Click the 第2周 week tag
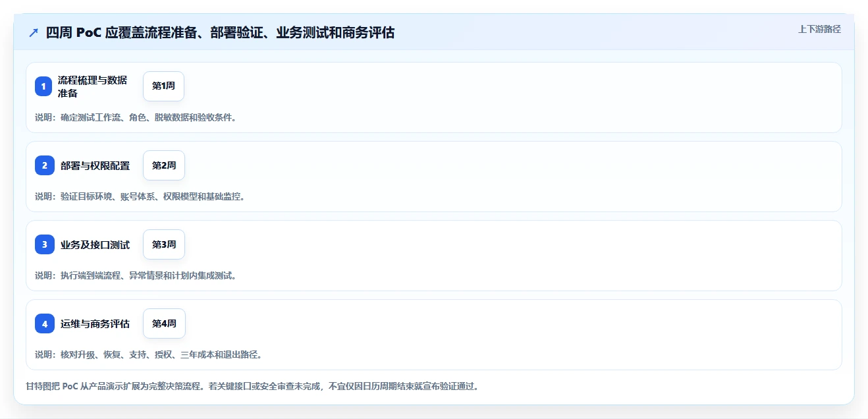Viewport: 868px width, 419px height. (164, 165)
